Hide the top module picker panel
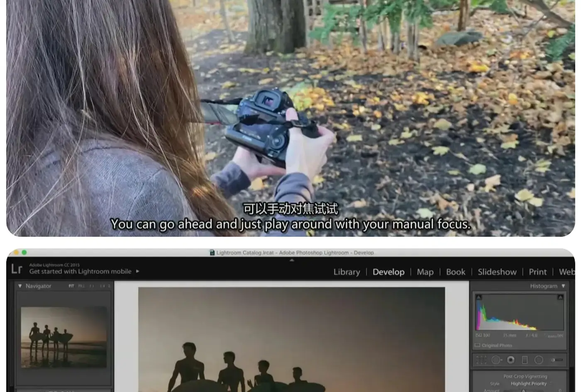Viewport: 581px width, 392px height. tap(292, 261)
